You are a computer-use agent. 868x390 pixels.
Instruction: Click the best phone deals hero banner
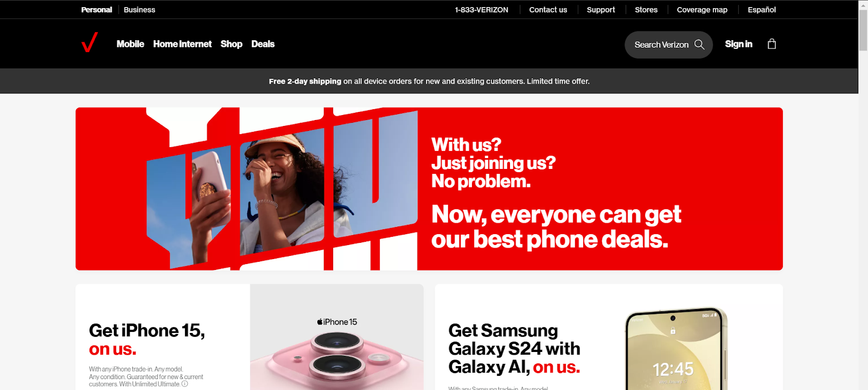[429, 189]
